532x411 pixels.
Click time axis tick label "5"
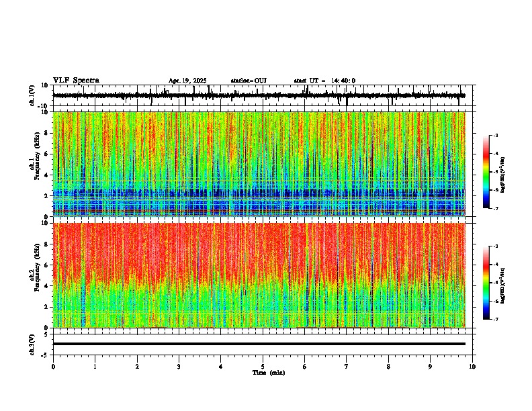coord(263,367)
